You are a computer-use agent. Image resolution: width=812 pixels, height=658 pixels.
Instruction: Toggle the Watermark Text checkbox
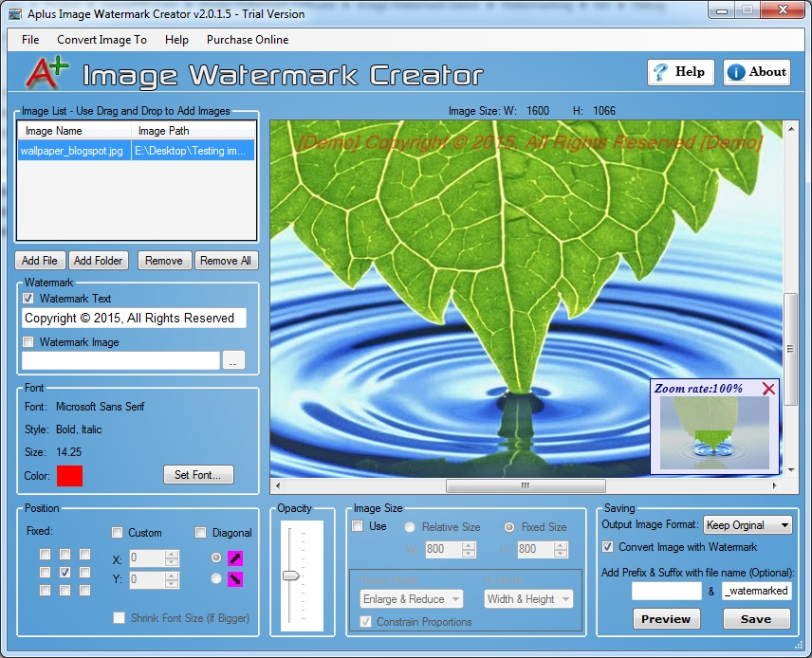(x=28, y=299)
